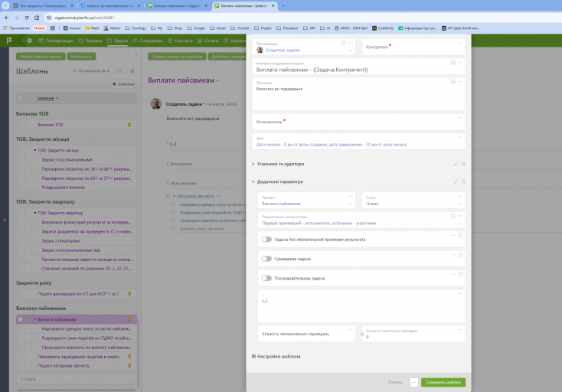Click lock icon beside Кількість неактивних підзавдань
562x392 pixels.
pyautogui.click(x=361, y=334)
